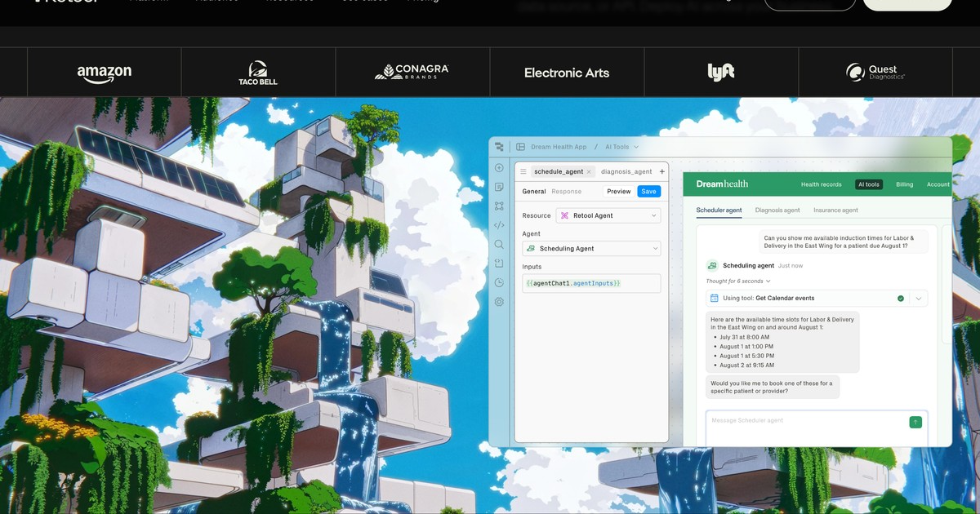Image resolution: width=980 pixels, height=514 pixels.
Task: Click the 'July 31 at 8:00 AM' time slot
Action: 744,337
